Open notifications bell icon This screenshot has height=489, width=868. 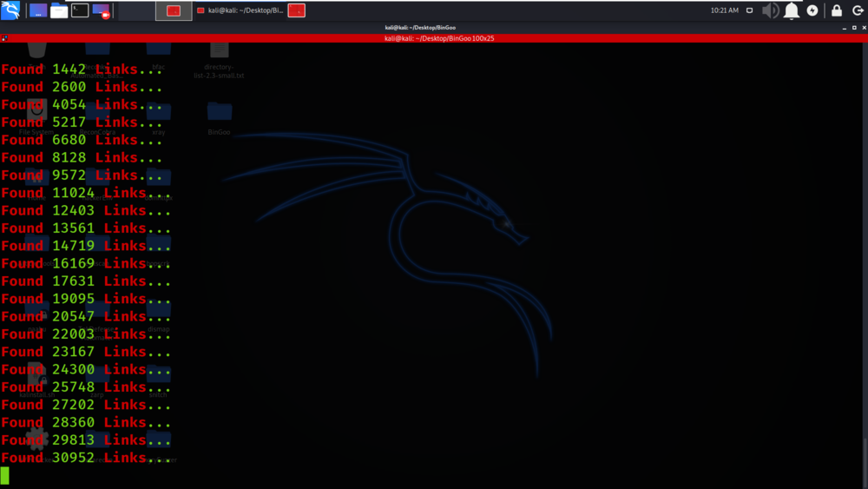792,10
